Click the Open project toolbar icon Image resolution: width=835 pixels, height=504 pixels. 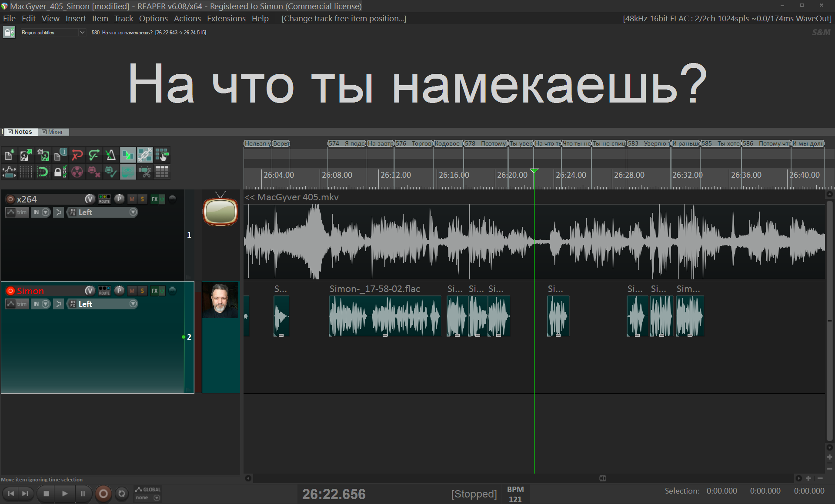pos(26,155)
